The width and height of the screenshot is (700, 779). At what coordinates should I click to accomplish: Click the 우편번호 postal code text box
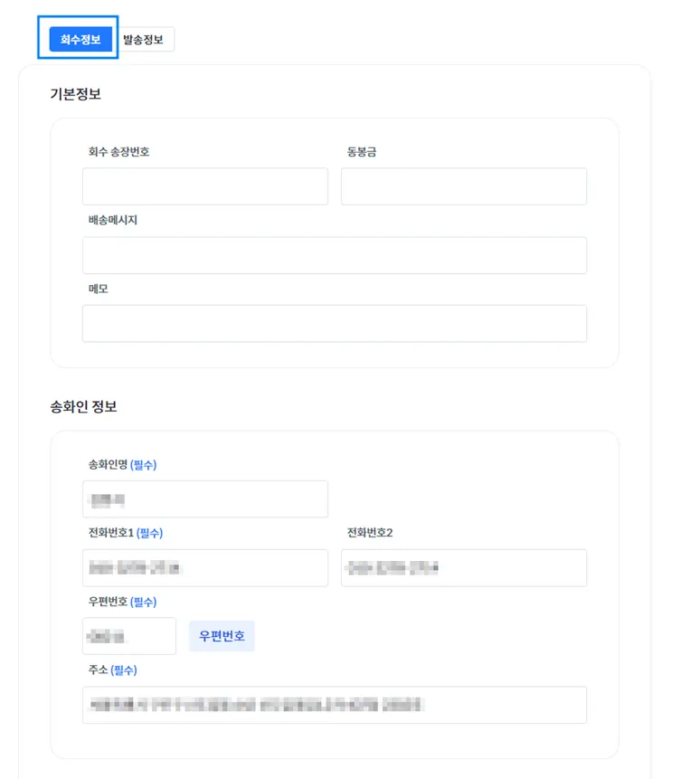(x=129, y=636)
